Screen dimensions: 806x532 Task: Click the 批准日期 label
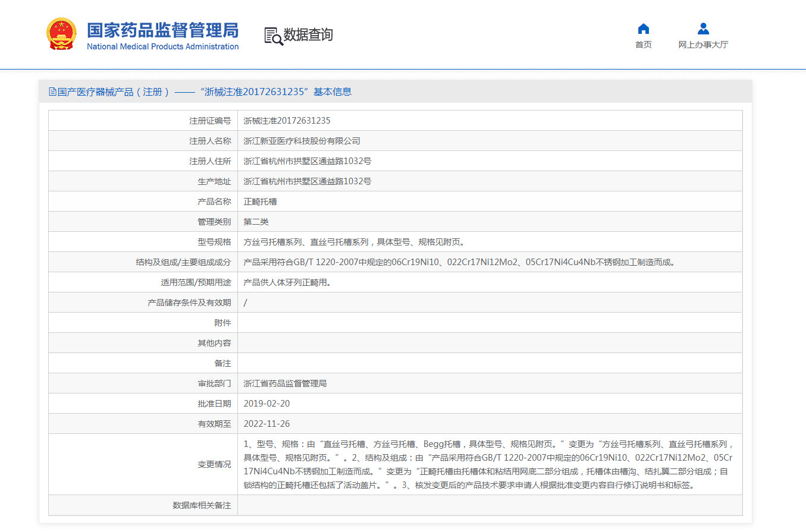coord(214,404)
